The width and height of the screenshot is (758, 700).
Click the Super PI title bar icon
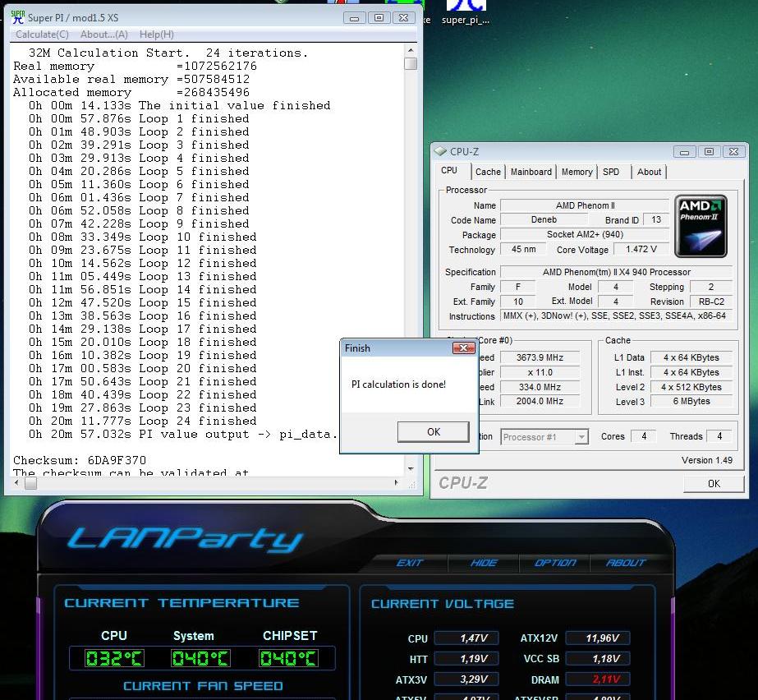(17, 17)
